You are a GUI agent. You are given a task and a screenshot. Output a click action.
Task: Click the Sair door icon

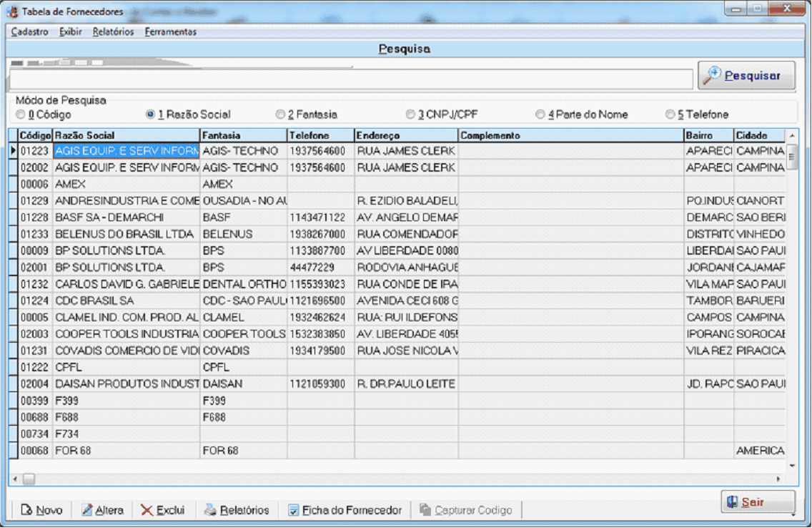(732, 502)
